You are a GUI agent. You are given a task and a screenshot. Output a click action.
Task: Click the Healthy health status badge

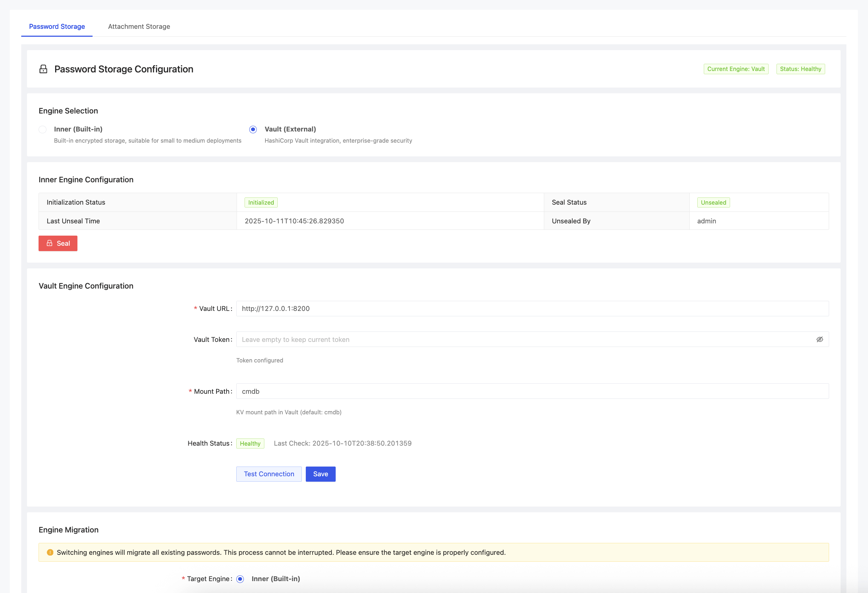pyautogui.click(x=250, y=443)
